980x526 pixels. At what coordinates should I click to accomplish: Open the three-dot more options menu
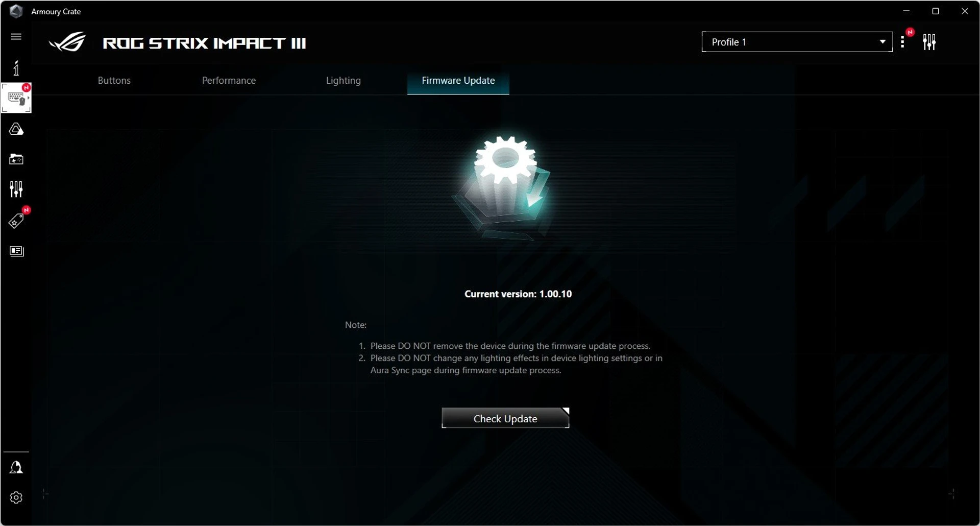click(x=902, y=42)
